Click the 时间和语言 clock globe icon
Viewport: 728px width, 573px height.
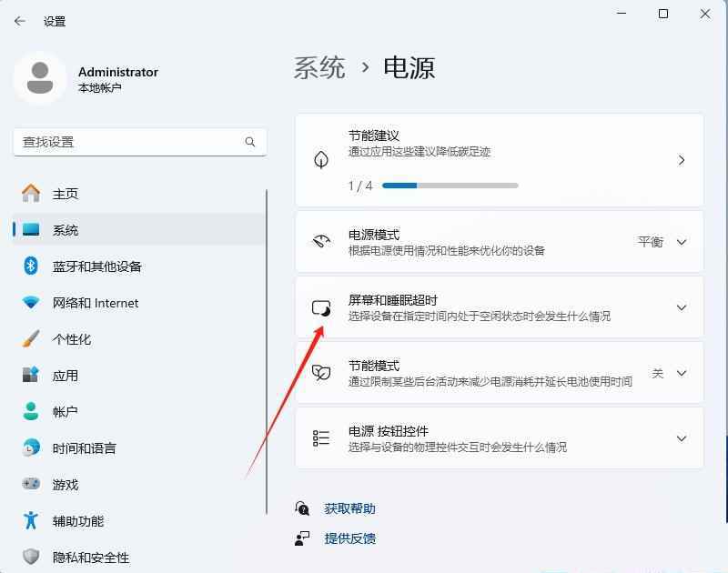point(31,447)
